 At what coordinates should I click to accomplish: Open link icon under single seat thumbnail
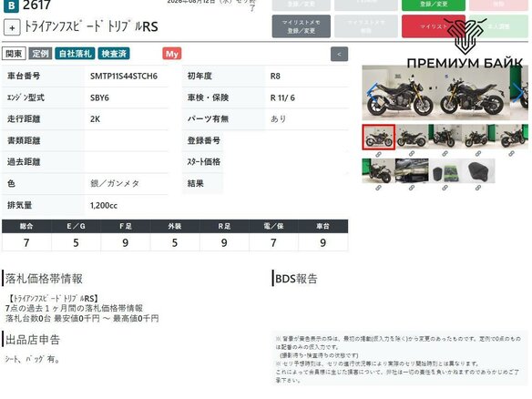(478, 188)
